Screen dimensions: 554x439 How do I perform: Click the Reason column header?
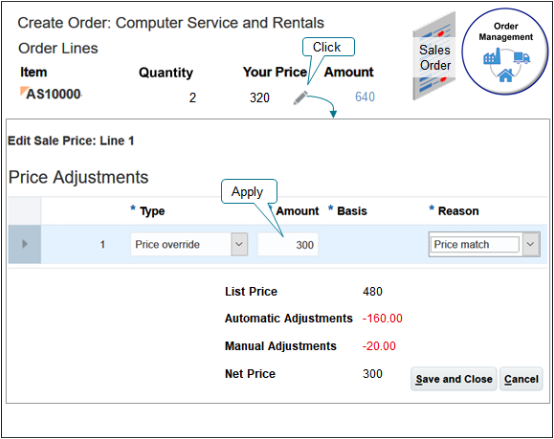tap(458, 211)
